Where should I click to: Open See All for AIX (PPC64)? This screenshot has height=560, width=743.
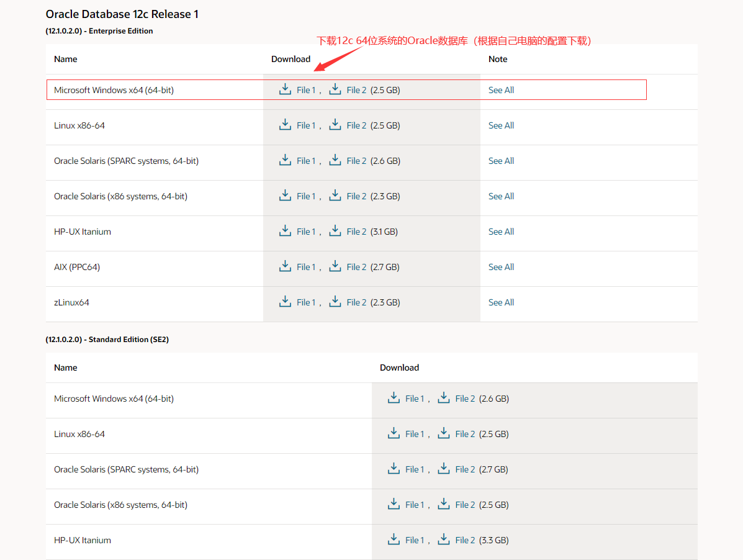coord(501,267)
